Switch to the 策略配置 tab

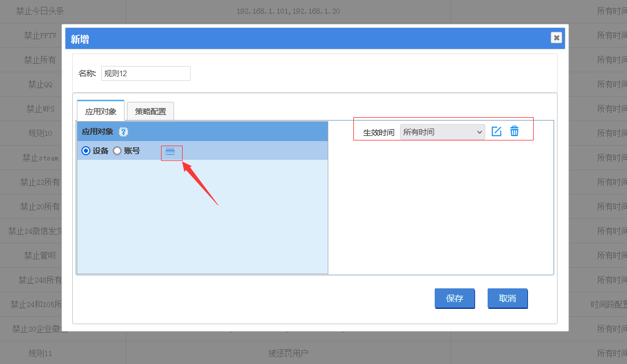(x=150, y=111)
